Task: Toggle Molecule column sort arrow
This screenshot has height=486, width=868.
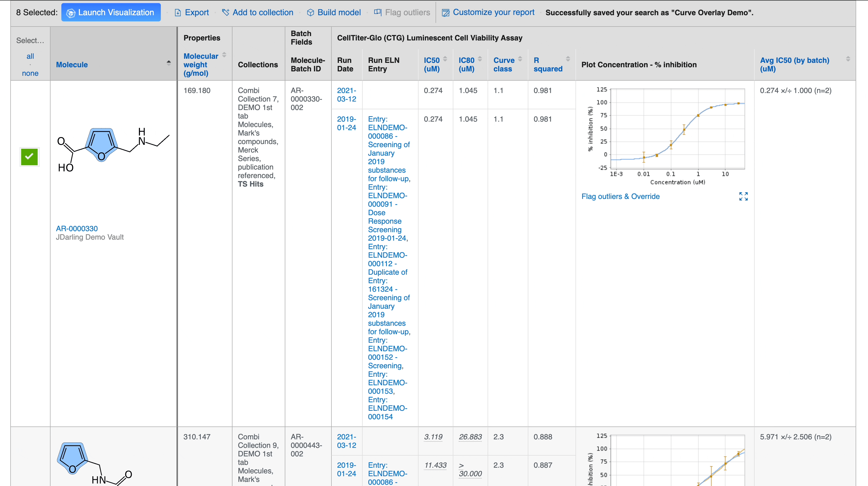Action: [x=169, y=63]
